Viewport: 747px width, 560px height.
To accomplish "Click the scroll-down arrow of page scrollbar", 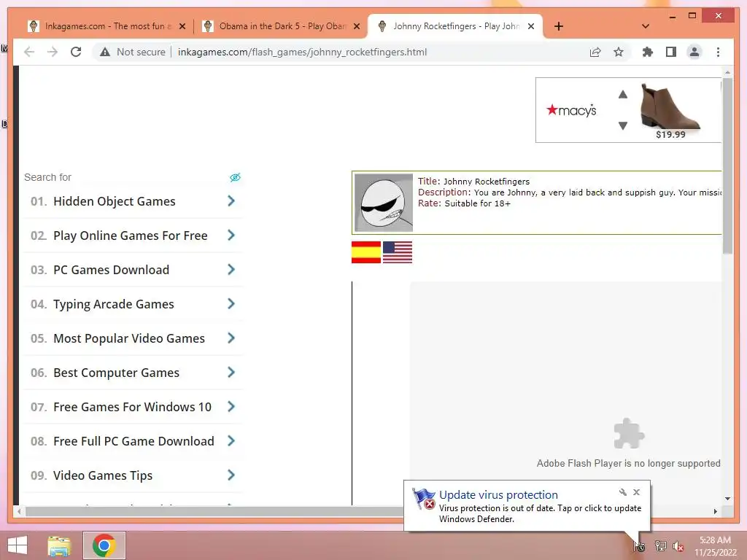I will (727, 499).
